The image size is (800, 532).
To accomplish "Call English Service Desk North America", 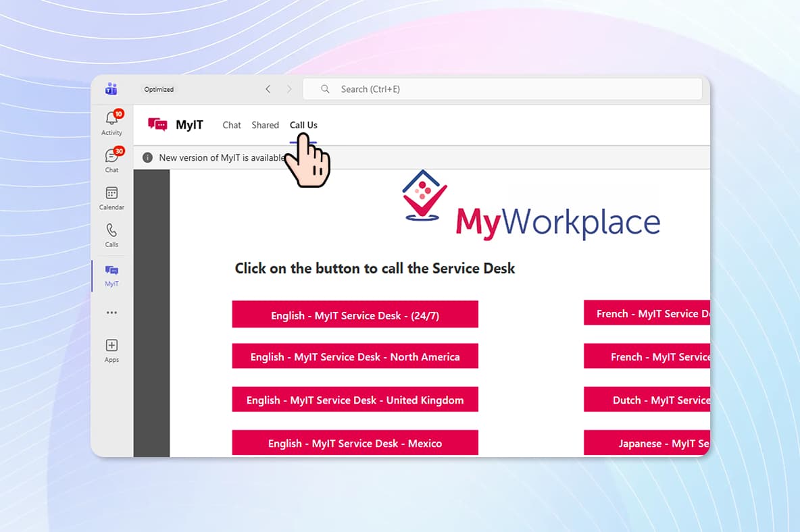I will 355,356.
